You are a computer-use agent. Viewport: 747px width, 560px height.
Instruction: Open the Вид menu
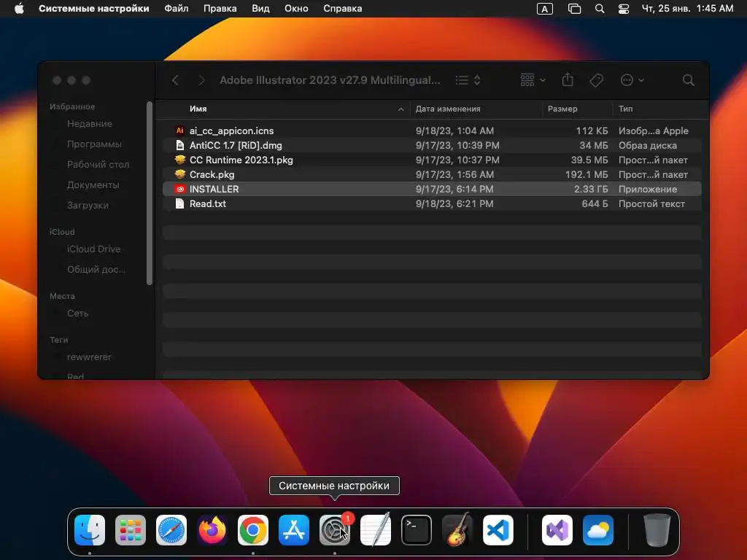tap(260, 9)
